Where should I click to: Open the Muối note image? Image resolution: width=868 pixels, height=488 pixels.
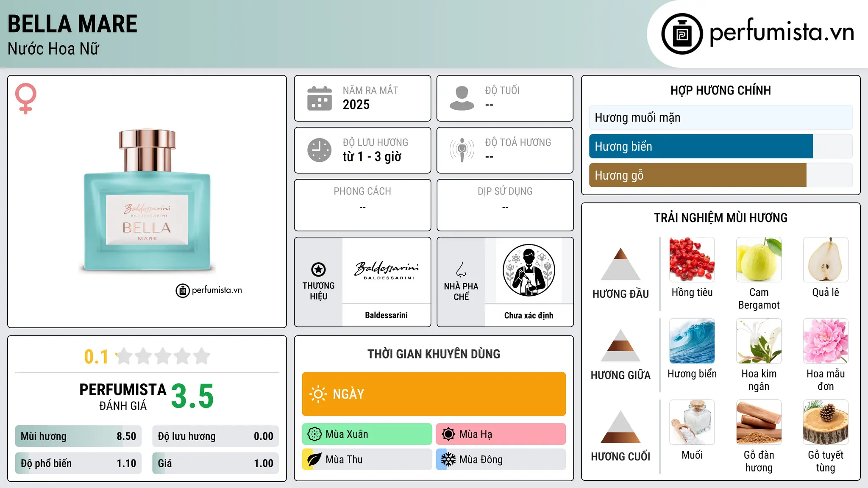point(692,422)
